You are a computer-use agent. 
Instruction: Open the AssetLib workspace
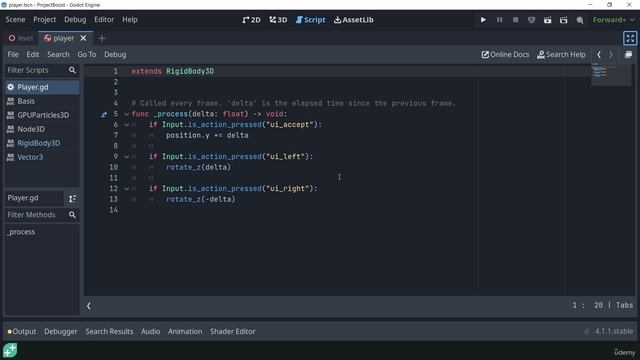353,20
